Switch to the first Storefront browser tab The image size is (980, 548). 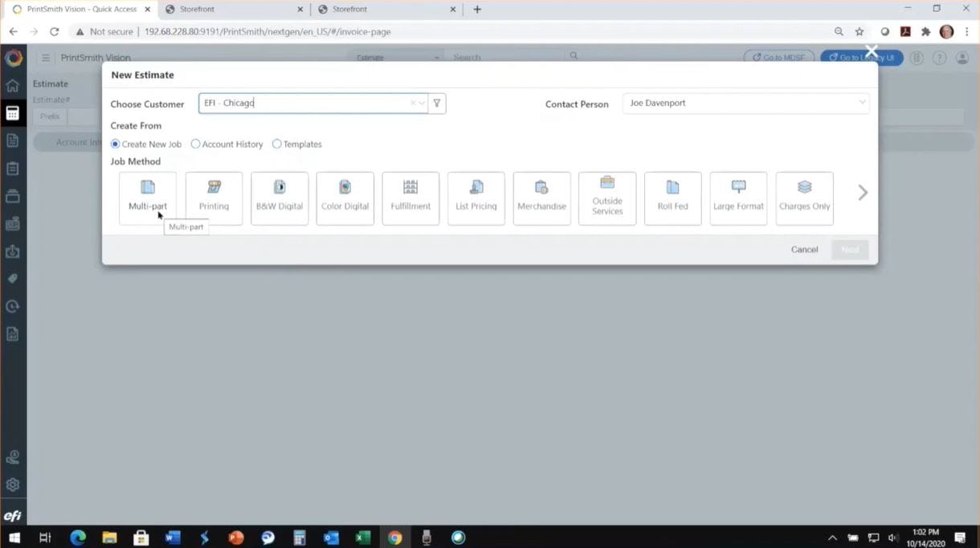[x=233, y=10]
